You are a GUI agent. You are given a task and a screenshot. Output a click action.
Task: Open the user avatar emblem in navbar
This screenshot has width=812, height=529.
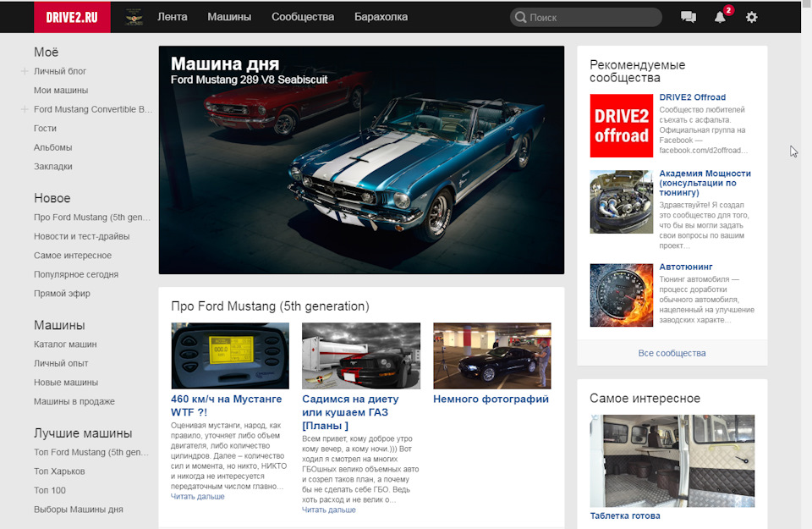(134, 17)
